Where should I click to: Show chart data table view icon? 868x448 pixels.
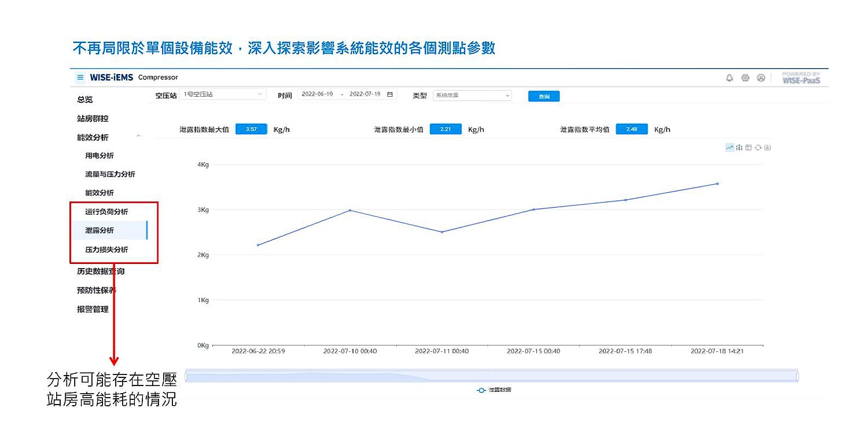coord(748,148)
